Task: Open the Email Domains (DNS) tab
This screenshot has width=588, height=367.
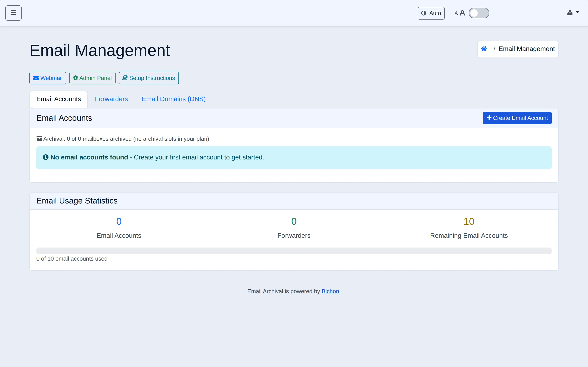Action: tap(174, 99)
